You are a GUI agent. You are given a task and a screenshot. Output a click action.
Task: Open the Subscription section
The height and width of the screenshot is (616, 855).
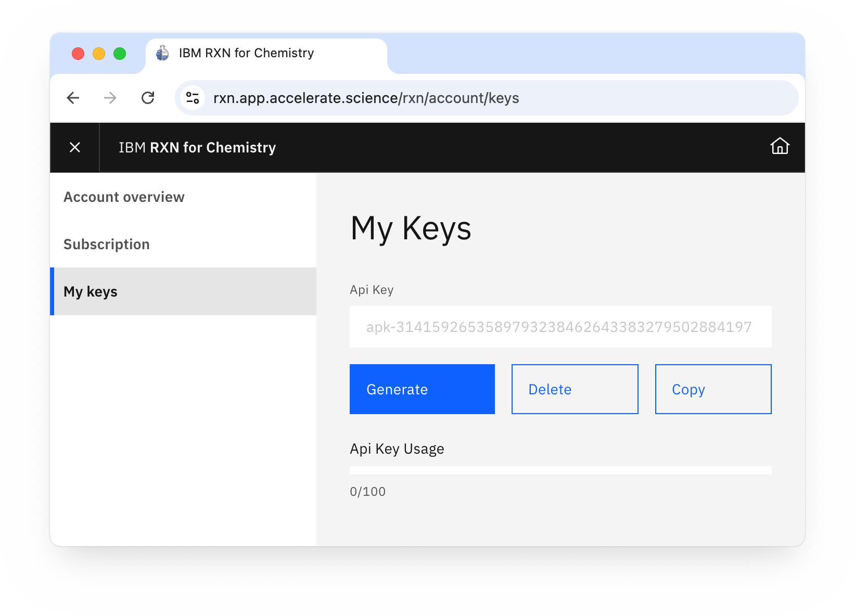(x=106, y=243)
